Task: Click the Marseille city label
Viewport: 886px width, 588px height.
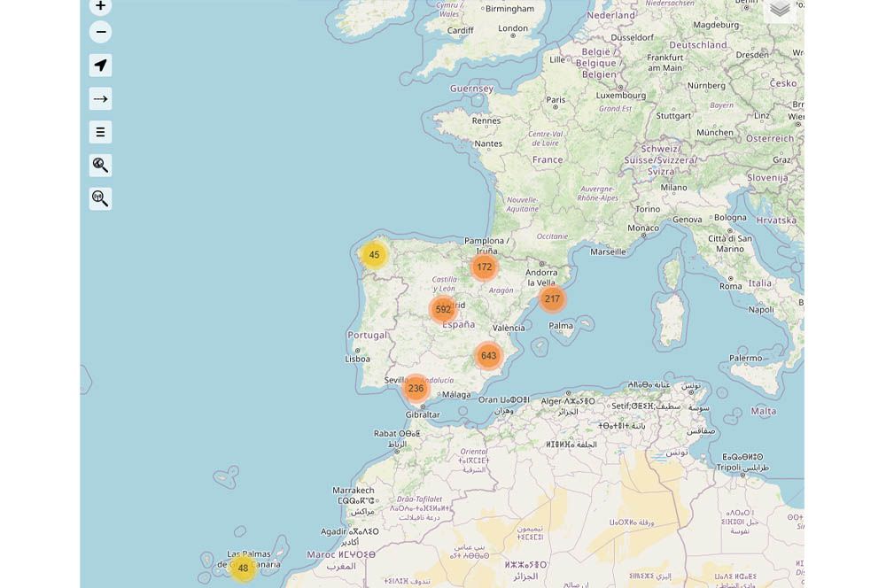Action: pos(608,251)
